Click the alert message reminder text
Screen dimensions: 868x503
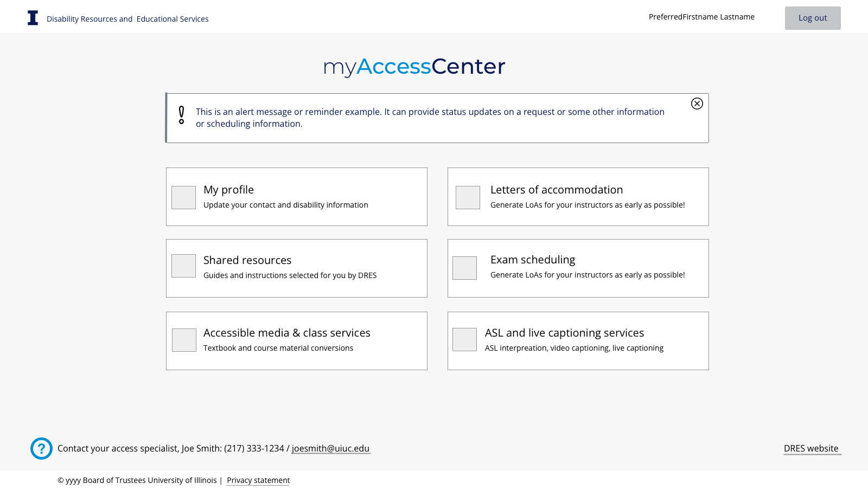pyautogui.click(x=430, y=118)
